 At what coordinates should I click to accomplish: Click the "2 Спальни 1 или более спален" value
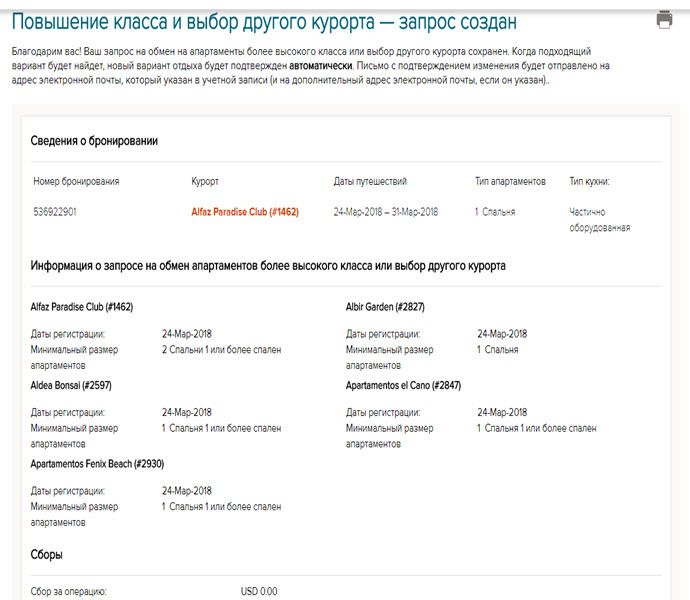[221, 350]
